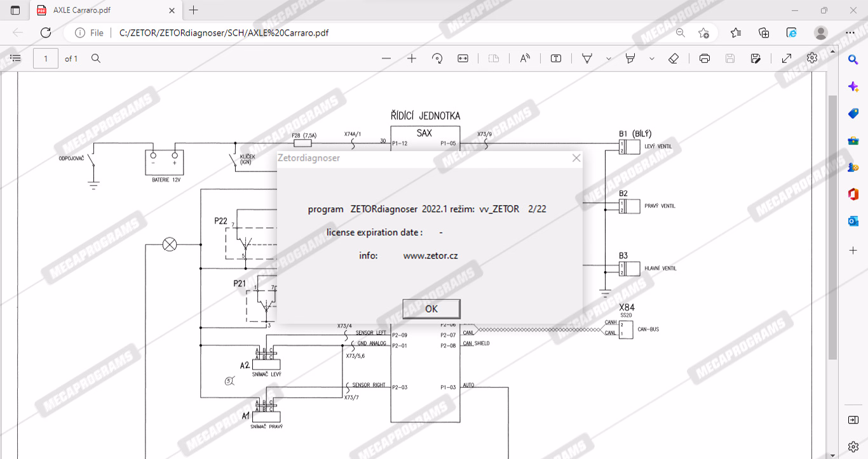868x459 pixels.
Task: Click the 'ODPOJOVAČ' switch label
Action: (x=71, y=158)
